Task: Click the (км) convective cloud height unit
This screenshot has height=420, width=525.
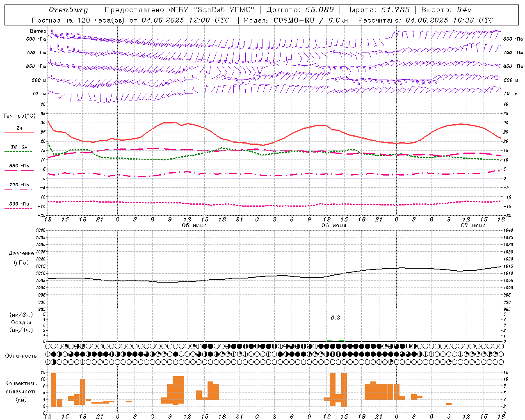Action: [x=21, y=399]
